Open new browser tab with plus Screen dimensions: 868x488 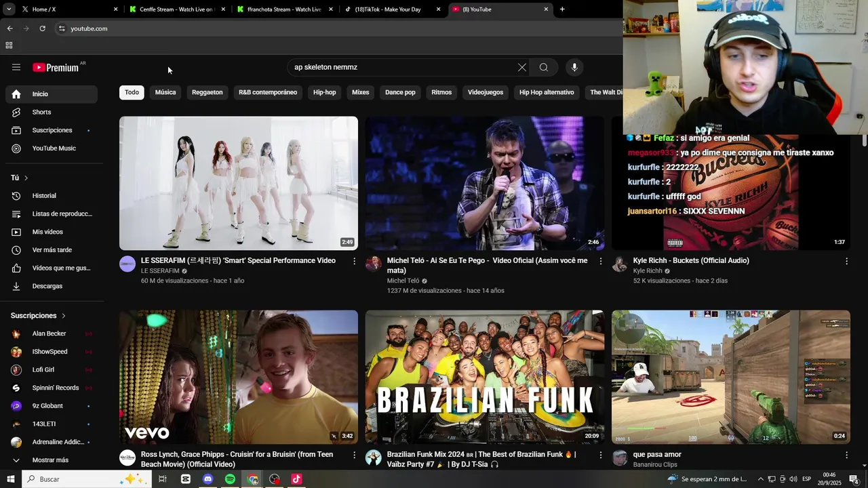click(562, 9)
